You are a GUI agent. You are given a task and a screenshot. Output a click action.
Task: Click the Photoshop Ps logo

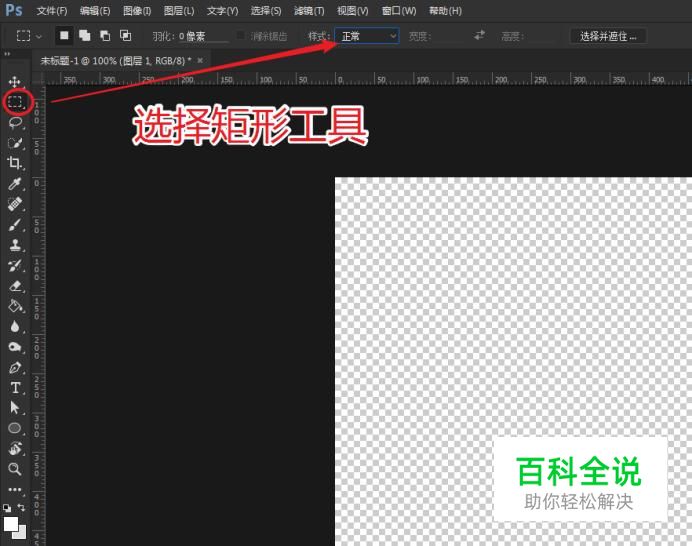point(14,10)
